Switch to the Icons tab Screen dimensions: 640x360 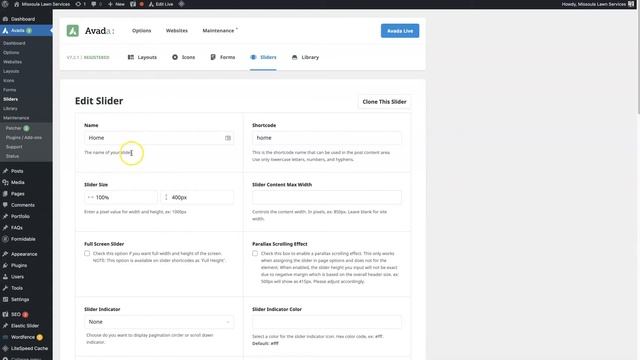[x=183, y=57]
